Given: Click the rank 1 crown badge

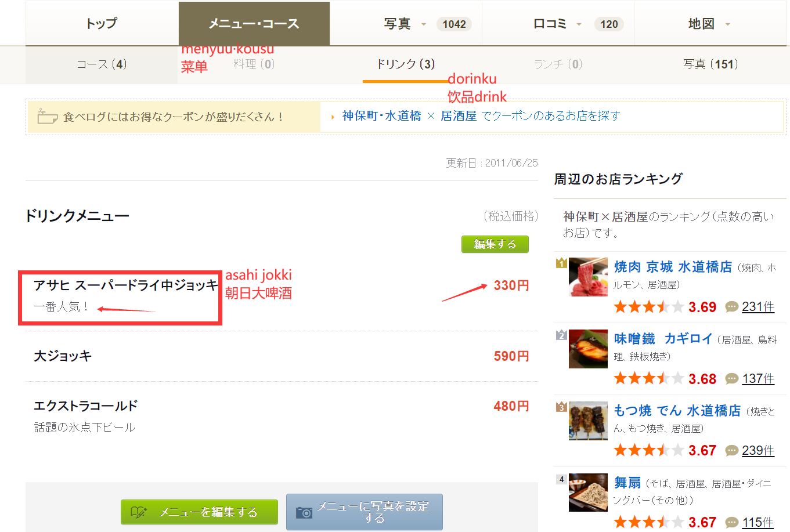Looking at the screenshot, I should tap(561, 263).
